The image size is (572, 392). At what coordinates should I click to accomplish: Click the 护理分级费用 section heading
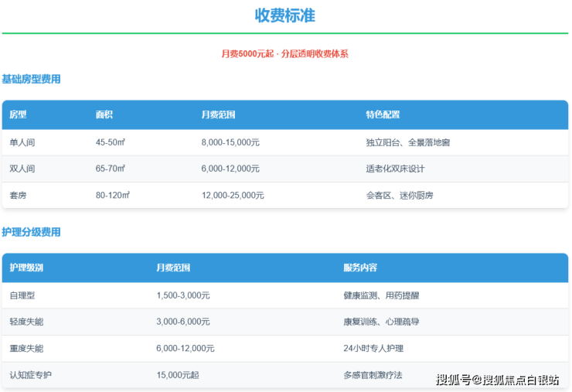tap(31, 232)
